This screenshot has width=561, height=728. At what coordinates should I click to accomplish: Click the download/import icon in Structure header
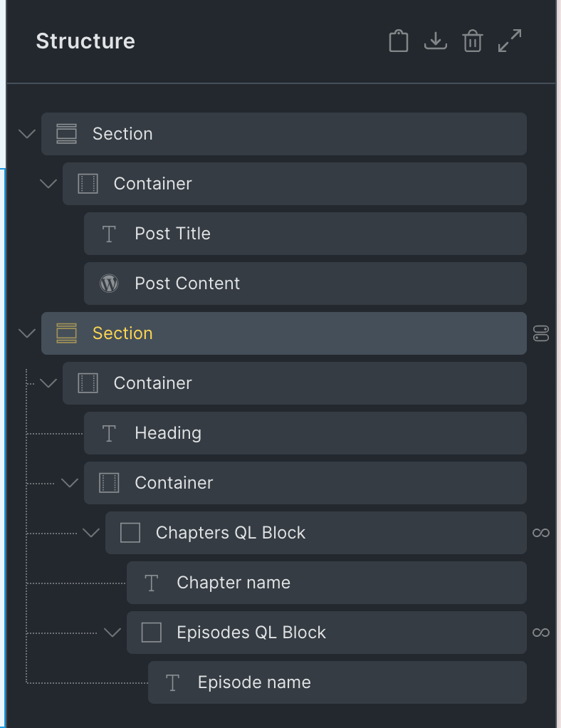click(436, 41)
